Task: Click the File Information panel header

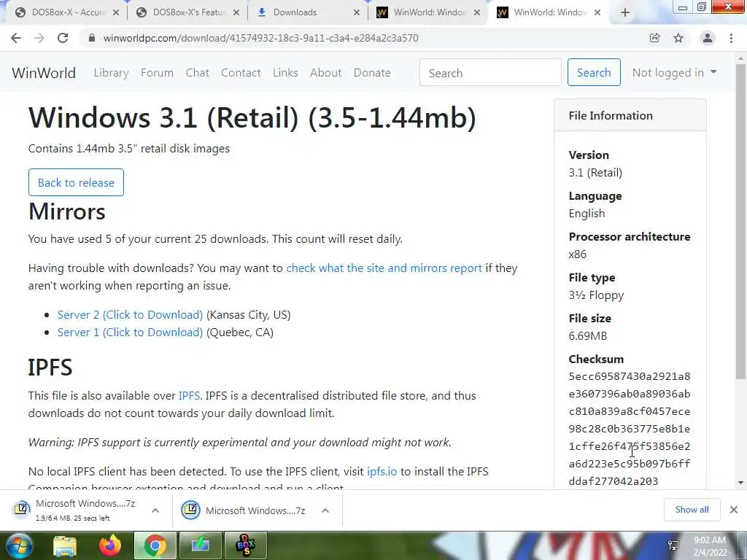Action: pyautogui.click(x=630, y=115)
